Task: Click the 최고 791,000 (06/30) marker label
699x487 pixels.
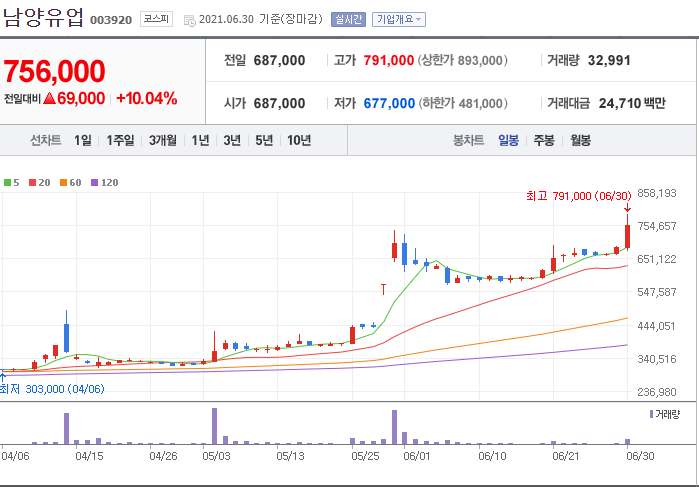Action: pos(579,196)
